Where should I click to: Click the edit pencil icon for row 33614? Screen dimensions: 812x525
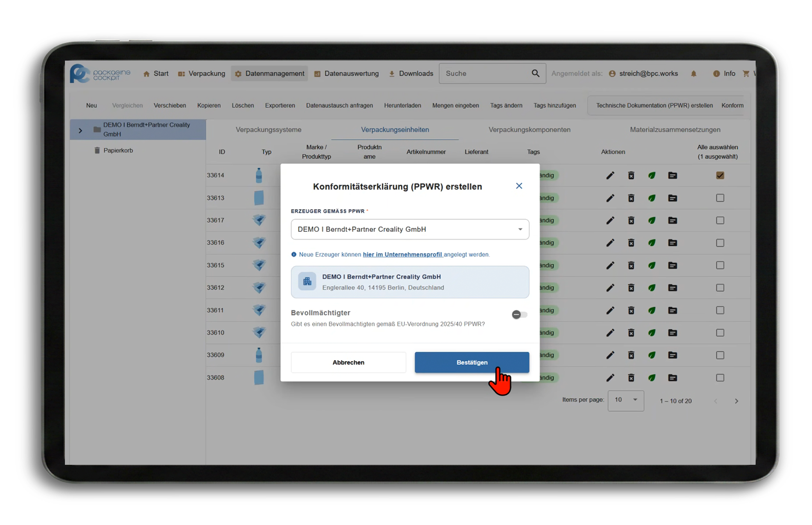click(610, 175)
